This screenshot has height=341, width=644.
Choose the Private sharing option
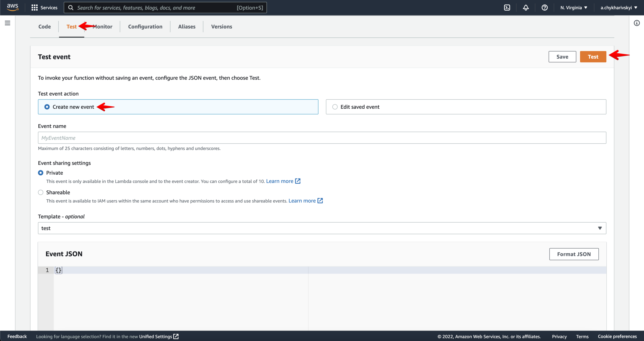pyautogui.click(x=41, y=173)
